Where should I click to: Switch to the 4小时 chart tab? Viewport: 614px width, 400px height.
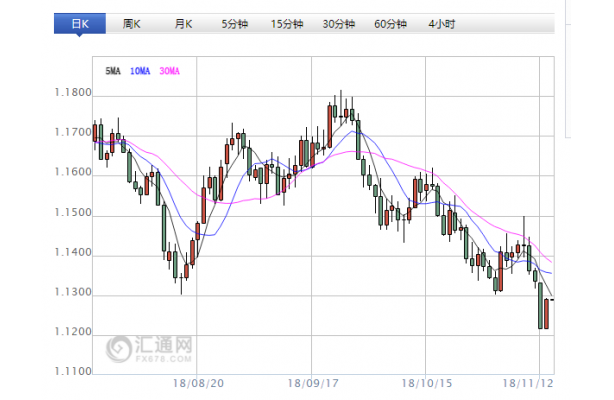442,22
